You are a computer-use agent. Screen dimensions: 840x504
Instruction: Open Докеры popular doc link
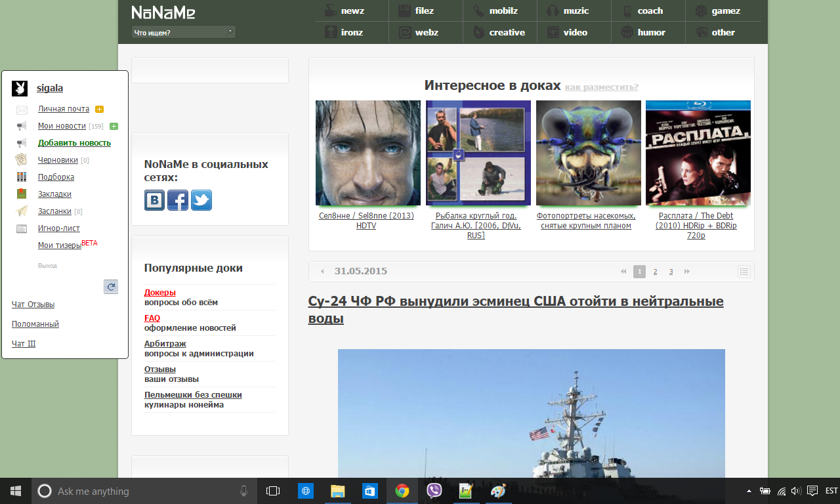click(160, 292)
